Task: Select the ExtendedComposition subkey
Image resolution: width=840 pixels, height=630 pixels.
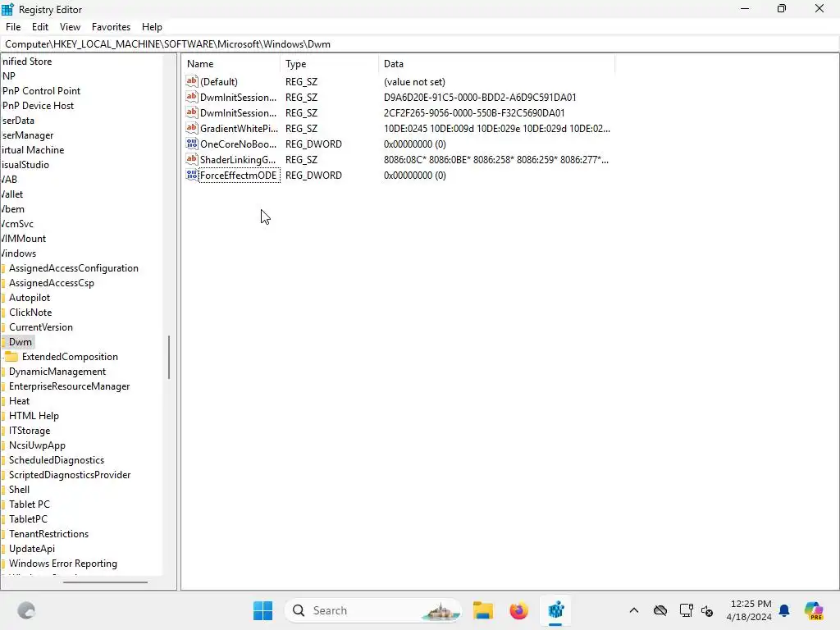Action: point(70,357)
